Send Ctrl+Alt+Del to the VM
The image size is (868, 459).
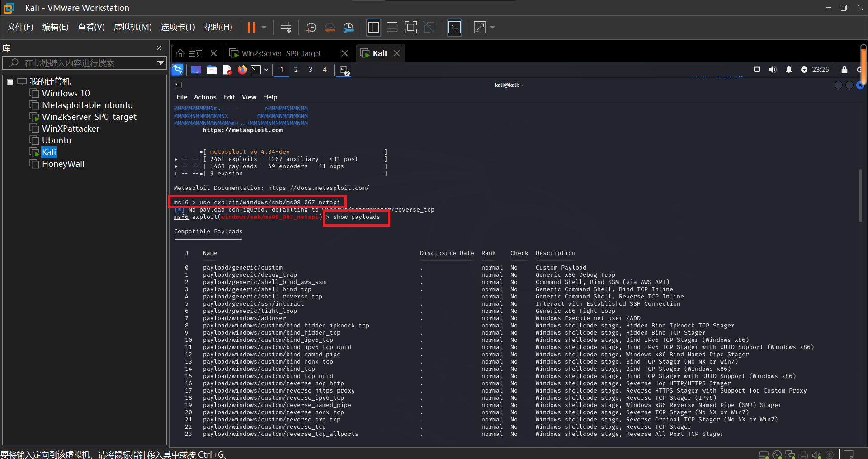point(286,28)
